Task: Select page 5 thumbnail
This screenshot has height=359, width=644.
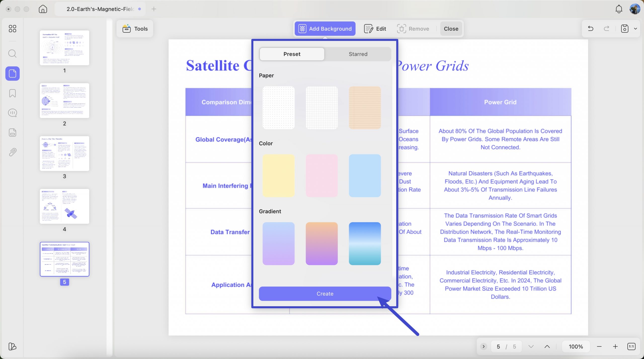Action: (64, 259)
